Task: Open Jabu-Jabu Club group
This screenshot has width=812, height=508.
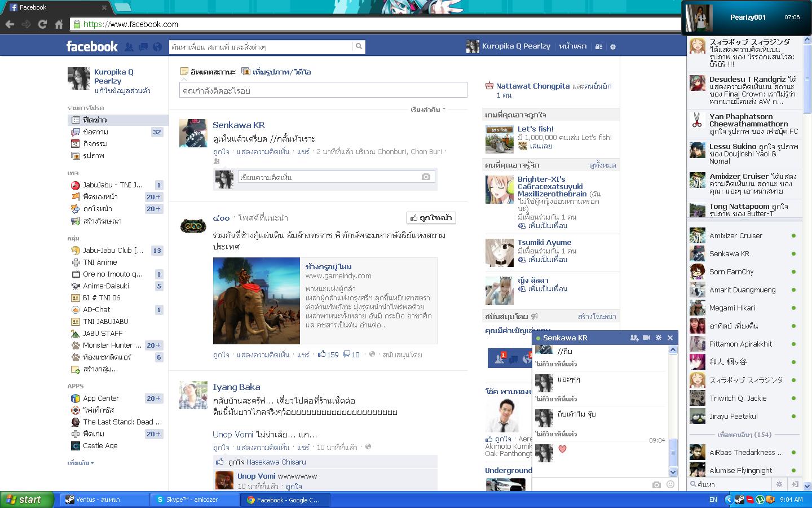Action: (118, 251)
